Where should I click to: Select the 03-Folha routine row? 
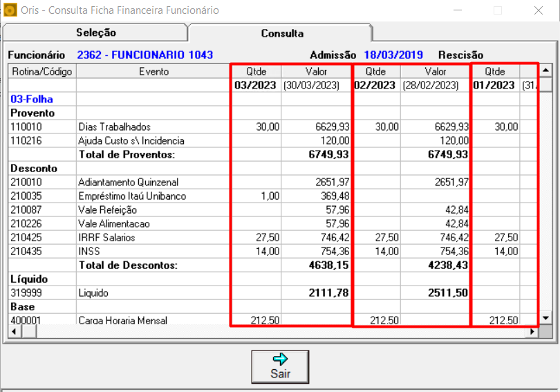(32, 99)
